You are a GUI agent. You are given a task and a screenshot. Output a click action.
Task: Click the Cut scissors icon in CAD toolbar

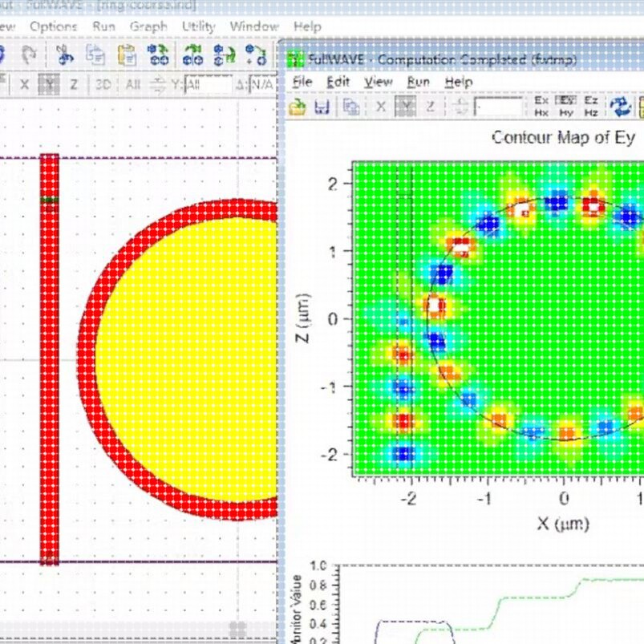pos(64,55)
